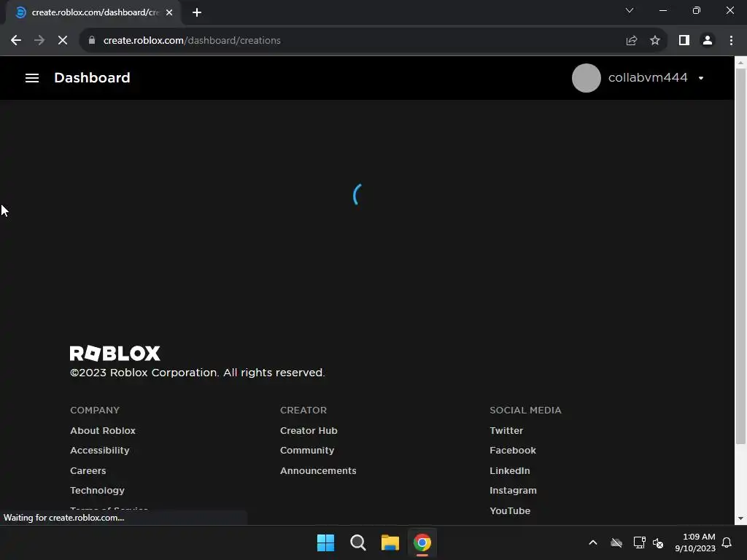Open the Technology link
Screen dimensions: 747x560
[x=97, y=491]
